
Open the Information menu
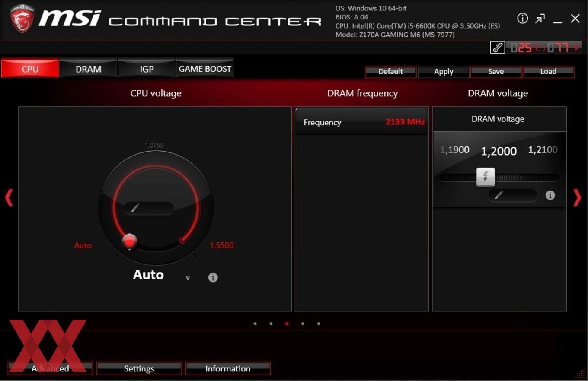tap(228, 368)
